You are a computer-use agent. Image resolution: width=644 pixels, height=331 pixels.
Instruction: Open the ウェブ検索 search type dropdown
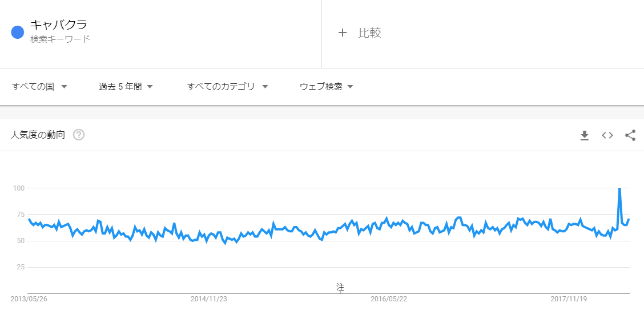click(327, 87)
